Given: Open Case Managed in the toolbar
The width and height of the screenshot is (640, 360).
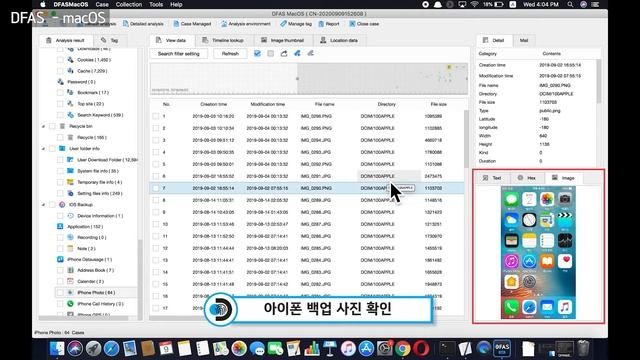Looking at the screenshot, I should click(192, 24).
